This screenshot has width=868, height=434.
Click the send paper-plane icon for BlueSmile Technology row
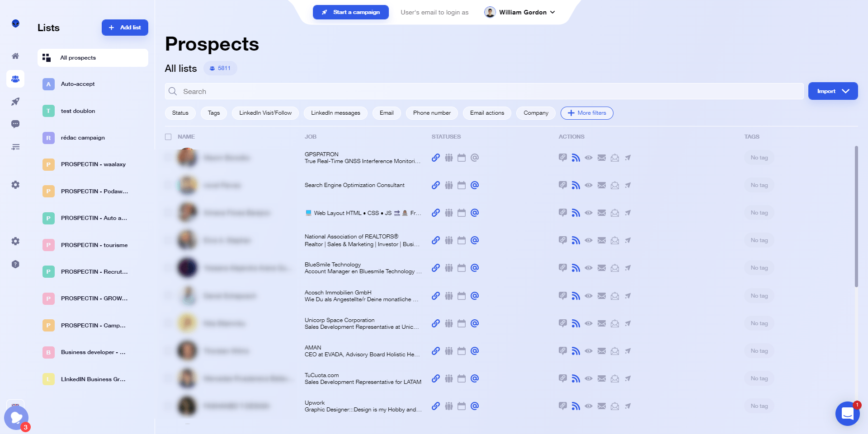628,268
